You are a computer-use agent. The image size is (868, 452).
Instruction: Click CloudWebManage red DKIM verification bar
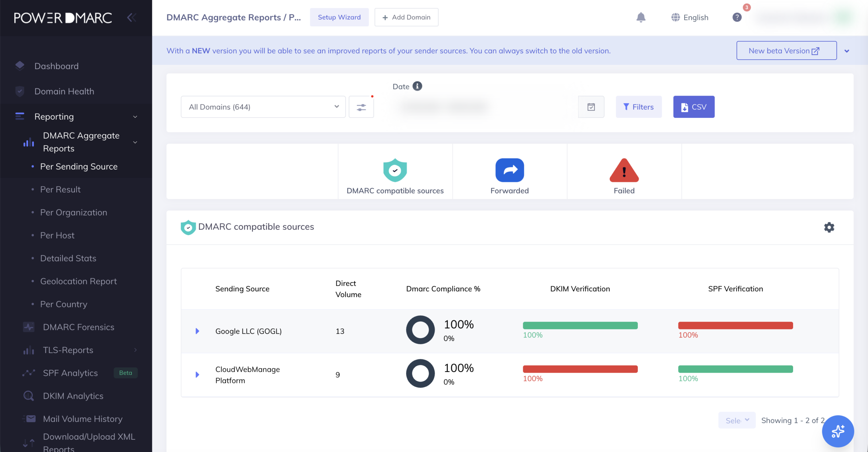click(580, 369)
